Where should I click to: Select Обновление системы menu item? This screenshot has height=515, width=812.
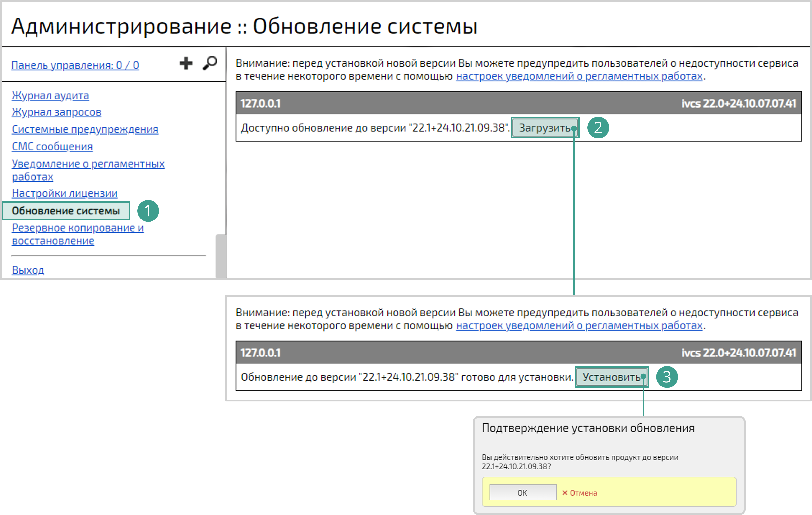coord(66,211)
